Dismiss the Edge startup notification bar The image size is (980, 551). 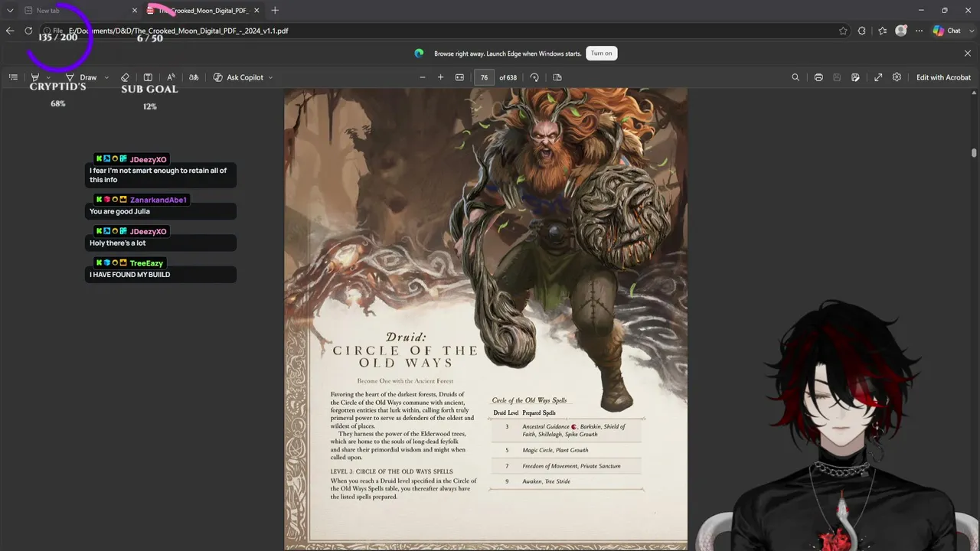pyautogui.click(x=968, y=53)
